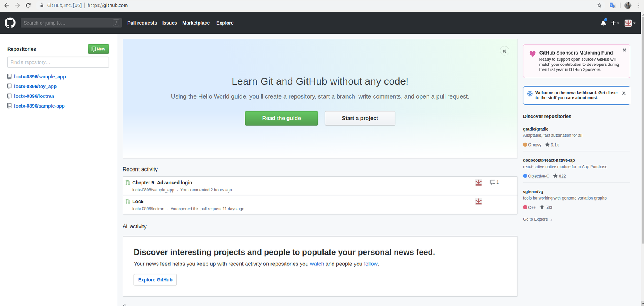Open the loctx-0896/toy_app repository link
Screen dimensions: 644x306
tap(35, 87)
